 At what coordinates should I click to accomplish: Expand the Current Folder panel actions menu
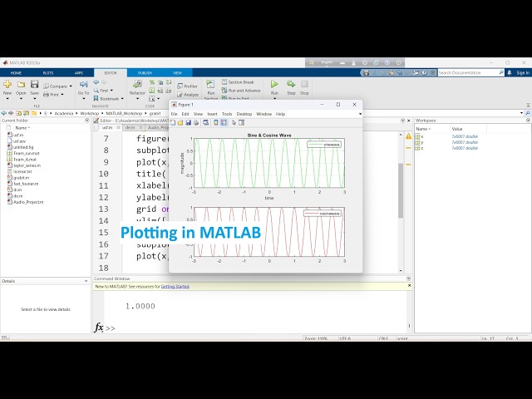86,121
